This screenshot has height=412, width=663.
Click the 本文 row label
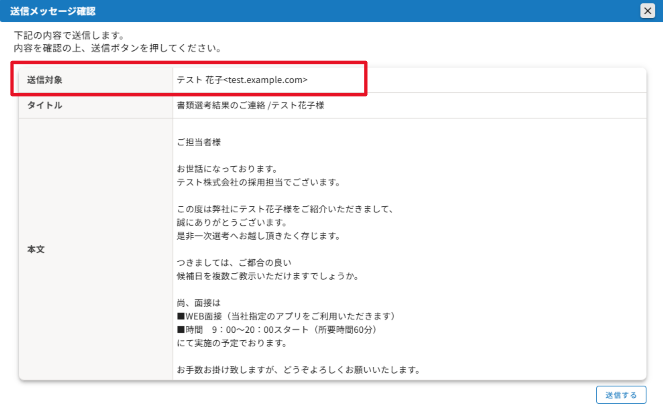pos(35,248)
